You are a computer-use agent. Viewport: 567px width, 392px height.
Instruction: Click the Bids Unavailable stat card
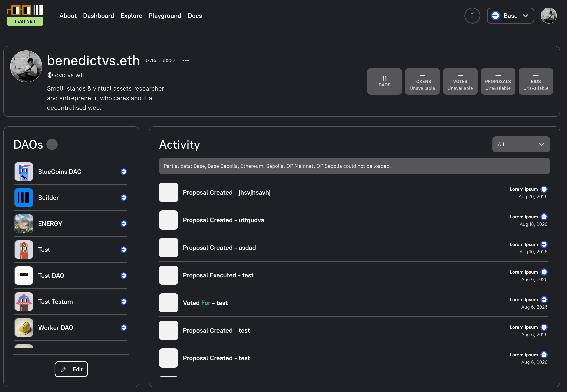pyautogui.click(x=536, y=81)
